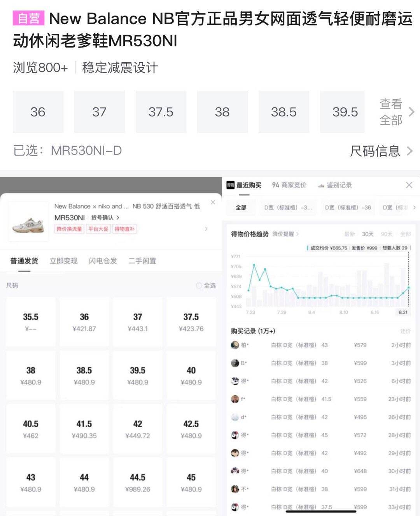Image resolution: width=420 pixels, height=516 pixels.
Task: Open 查看全部 to view all sizes
Action: point(397,112)
